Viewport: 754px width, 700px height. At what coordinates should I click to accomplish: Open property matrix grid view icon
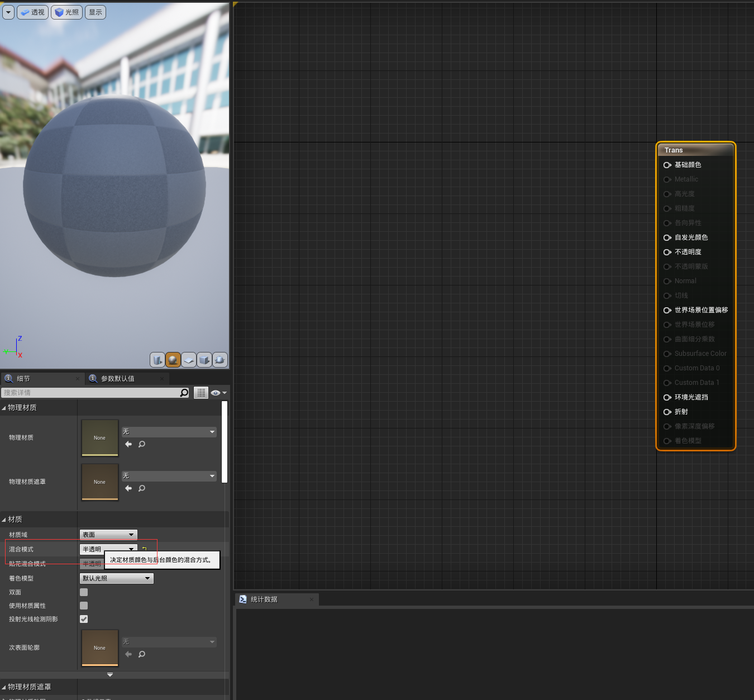201,393
